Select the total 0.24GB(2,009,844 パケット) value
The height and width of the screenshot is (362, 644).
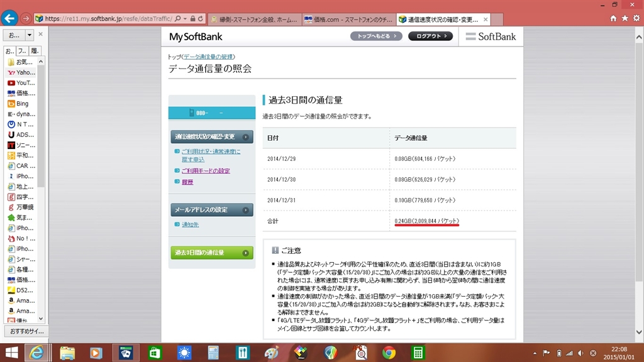(427, 221)
